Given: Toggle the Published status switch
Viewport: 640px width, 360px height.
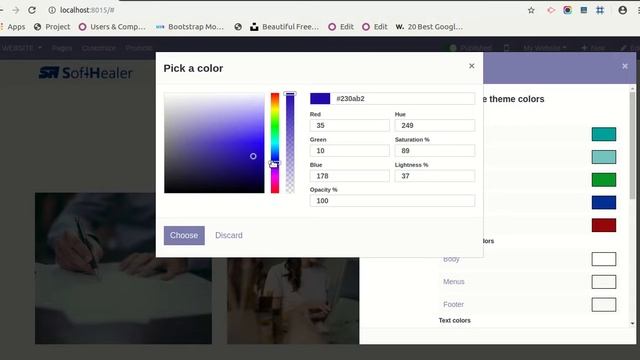Looking at the screenshot, I should [x=471, y=48].
